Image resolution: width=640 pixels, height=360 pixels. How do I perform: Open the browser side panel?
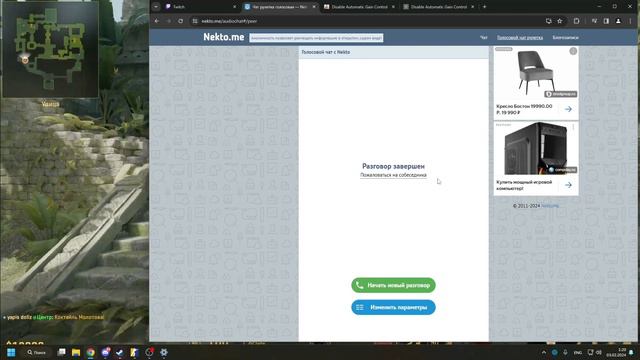(606, 21)
